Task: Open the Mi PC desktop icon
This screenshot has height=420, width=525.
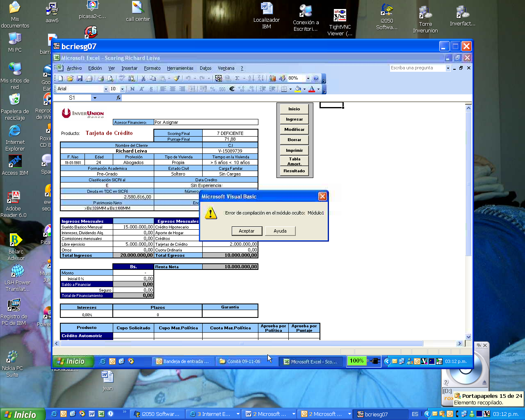Action: point(15,42)
